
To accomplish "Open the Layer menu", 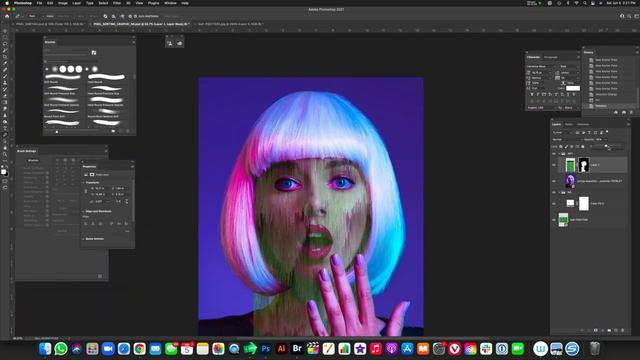I will (77, 3).
